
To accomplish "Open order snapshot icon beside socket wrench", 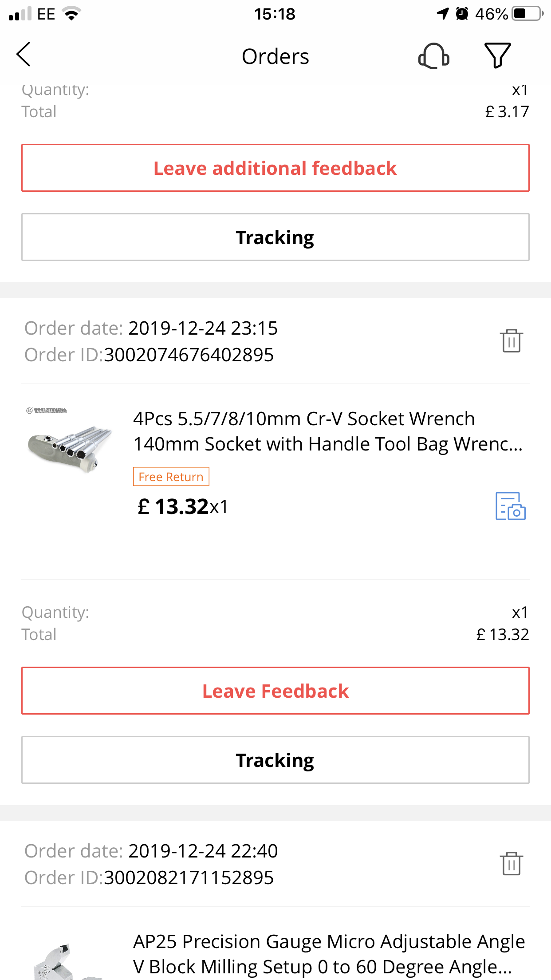I will [x=510, y=506].
